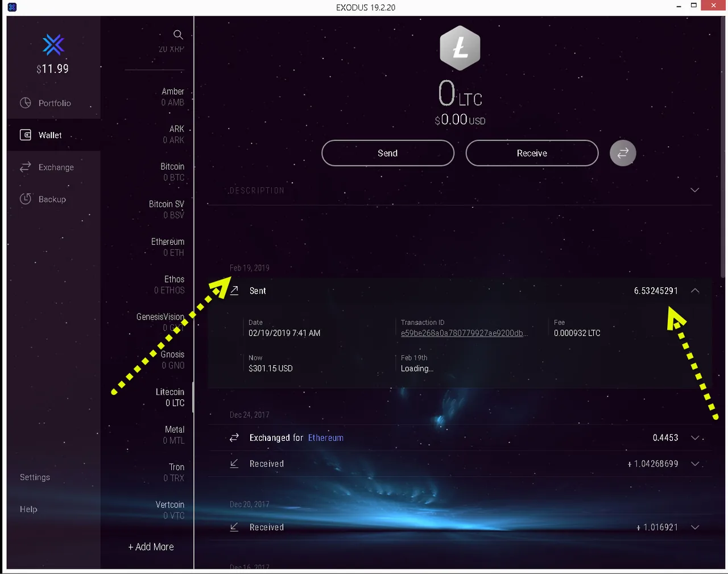Click the exchange icon beside Exchanged for Ethereum
728x574 pixels.
[x=234, y=437]
